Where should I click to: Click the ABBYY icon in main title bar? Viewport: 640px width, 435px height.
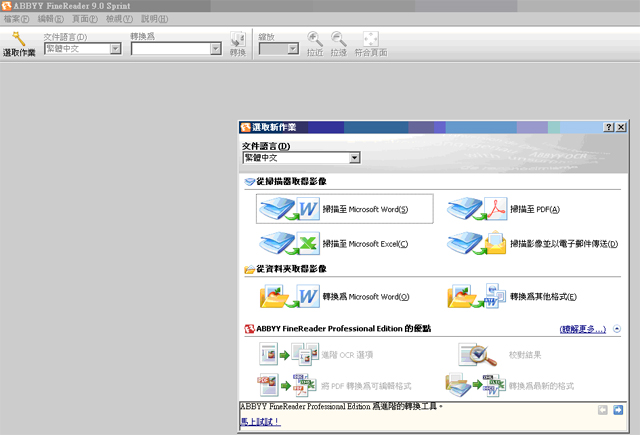coord(6,5)
